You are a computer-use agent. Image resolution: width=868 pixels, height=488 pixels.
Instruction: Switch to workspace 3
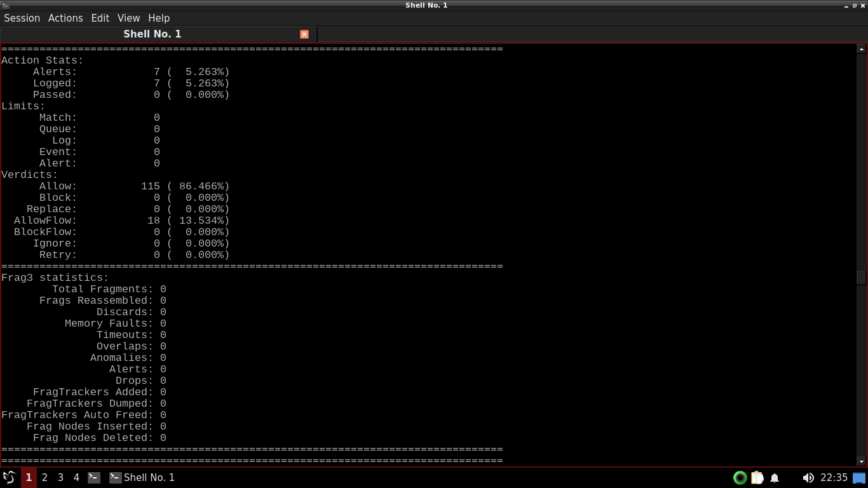60,477
